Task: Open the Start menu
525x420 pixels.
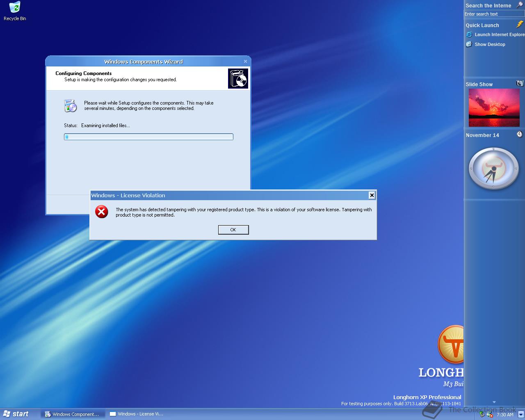Action: 16,414
